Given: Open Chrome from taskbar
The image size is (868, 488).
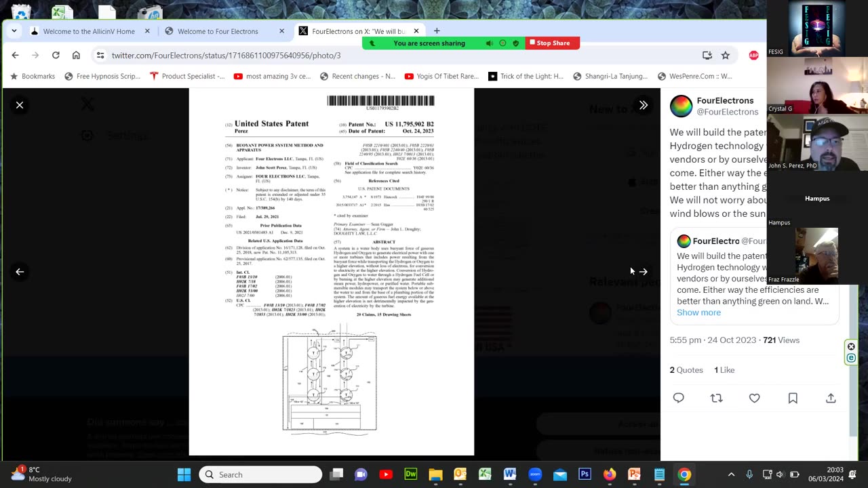Looking at the screenshot, I should 684,474.
